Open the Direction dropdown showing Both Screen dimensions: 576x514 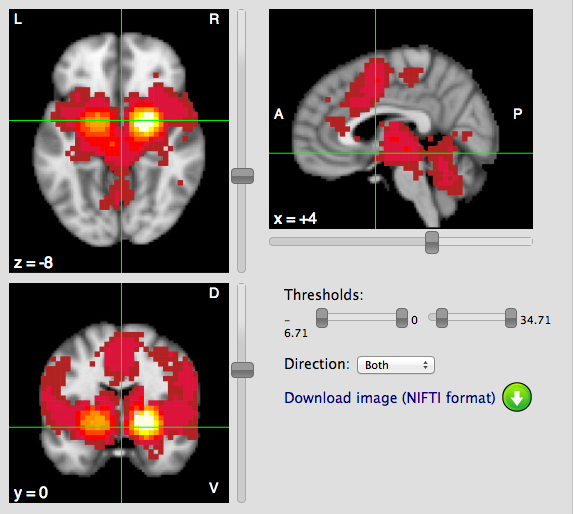[396, 365]
